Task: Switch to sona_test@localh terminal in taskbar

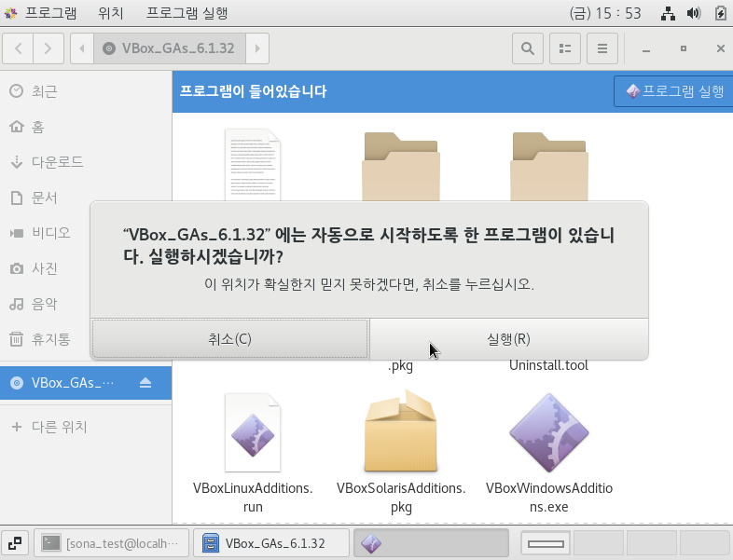Action: click(111, 543)
